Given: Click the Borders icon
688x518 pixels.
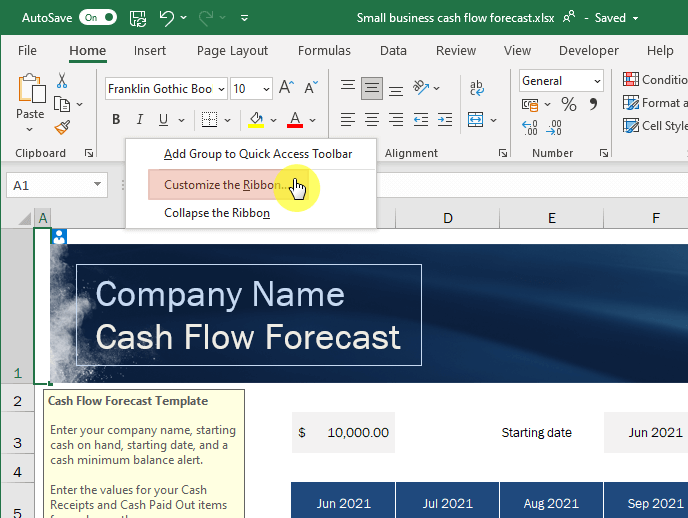Looking at the screenshot, I should coord(209,119).
